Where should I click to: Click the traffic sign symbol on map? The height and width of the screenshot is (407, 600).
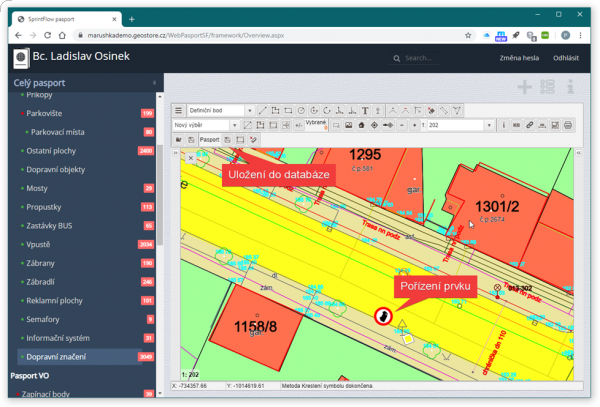(x=382, y=317)
